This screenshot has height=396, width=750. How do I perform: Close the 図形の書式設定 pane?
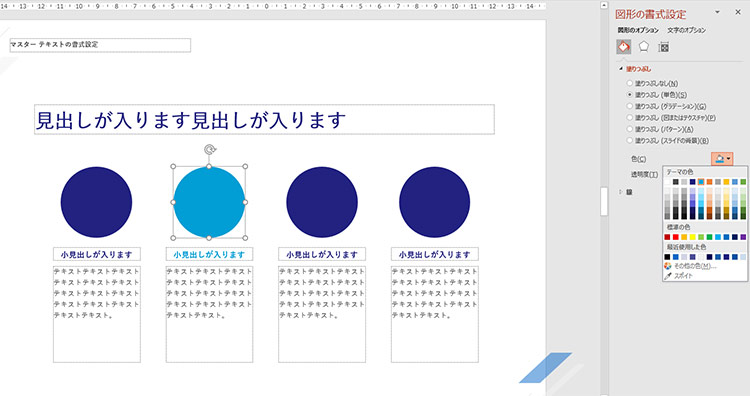pos(738,12)
